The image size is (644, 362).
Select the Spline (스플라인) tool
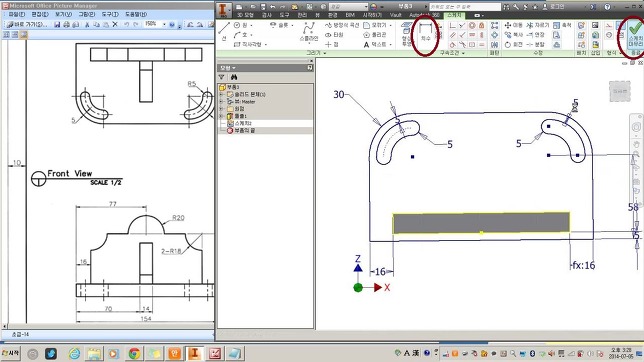coord(309,32)
